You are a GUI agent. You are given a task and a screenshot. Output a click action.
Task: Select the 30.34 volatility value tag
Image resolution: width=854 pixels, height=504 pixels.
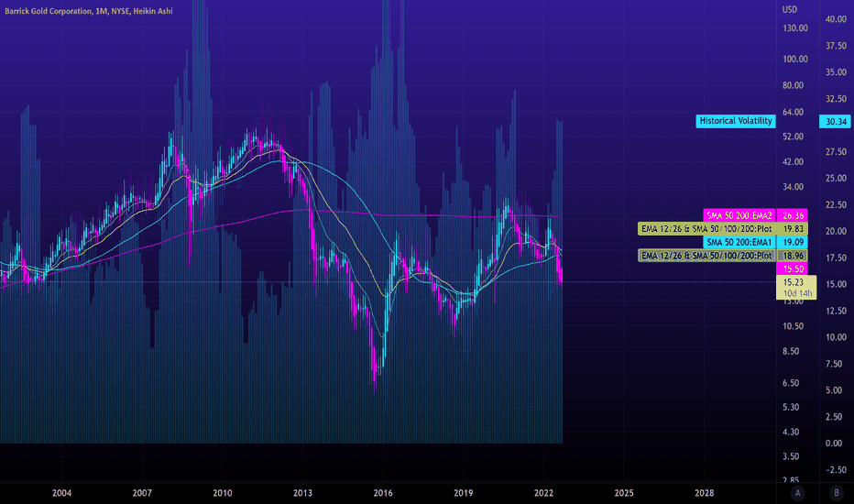(x=836, y=122)
